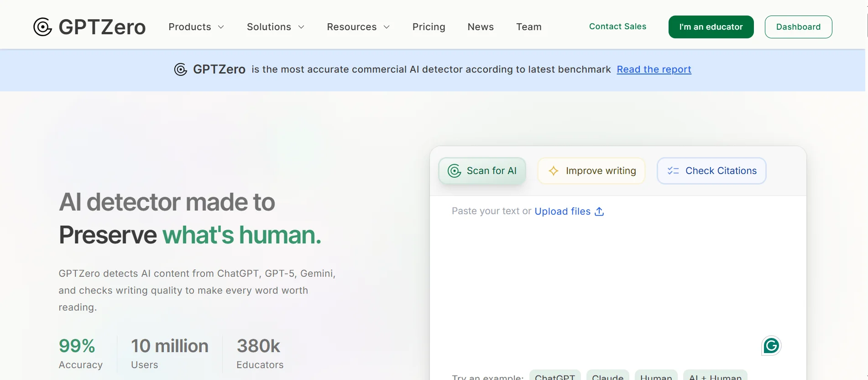Open the Dashboard
This screenshot has width=868, height=380.
[798, 27]
